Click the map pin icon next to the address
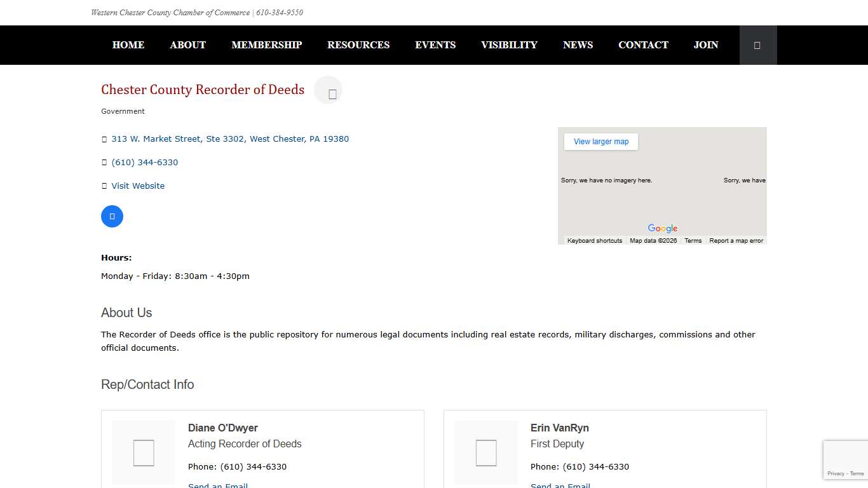 point(104,139)
